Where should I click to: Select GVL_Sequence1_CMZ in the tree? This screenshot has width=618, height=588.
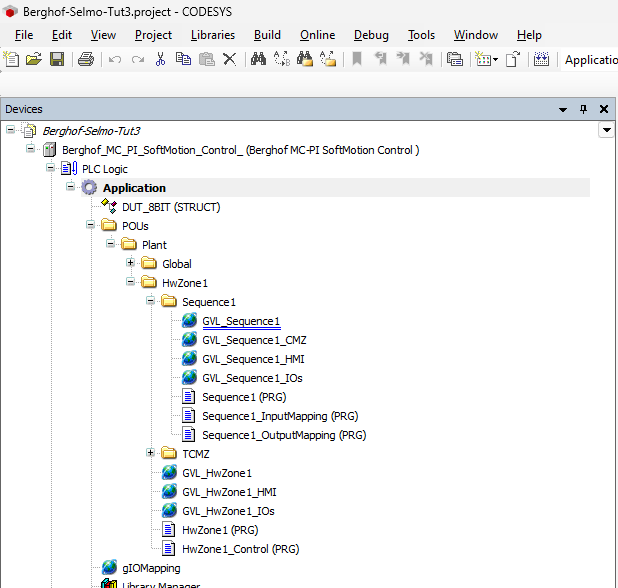[x=254, y=340]
